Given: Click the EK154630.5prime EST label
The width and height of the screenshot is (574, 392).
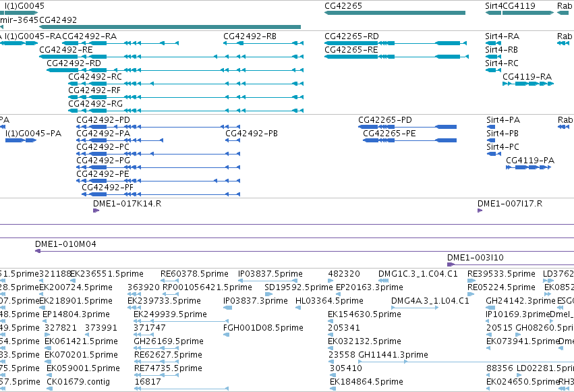Looking at the screenshot, I should pyautogui.click(x=365, y=314).
